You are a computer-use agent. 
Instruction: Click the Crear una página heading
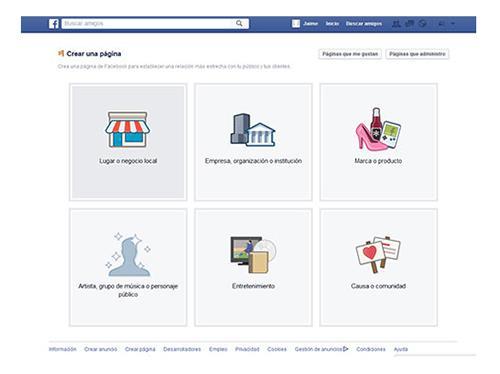94,54
